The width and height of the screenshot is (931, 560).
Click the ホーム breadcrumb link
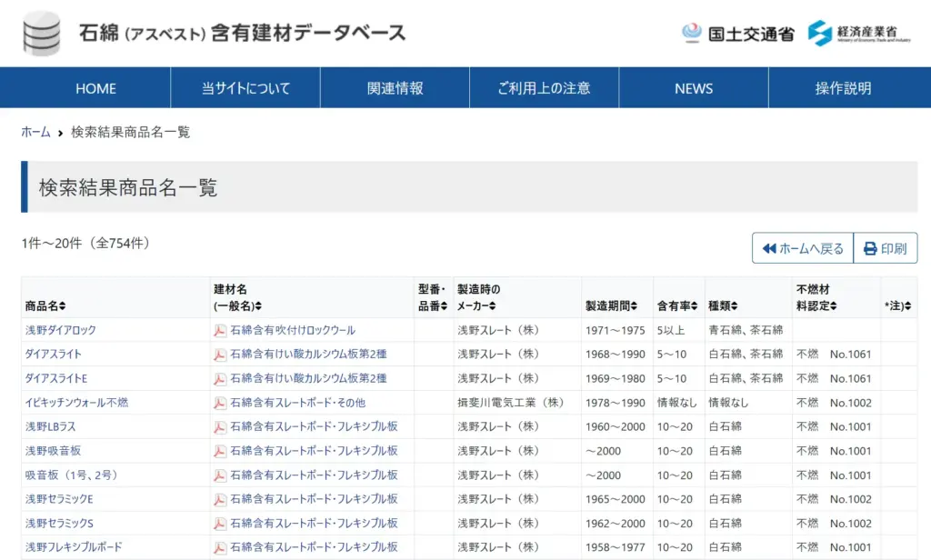[35, 132]
